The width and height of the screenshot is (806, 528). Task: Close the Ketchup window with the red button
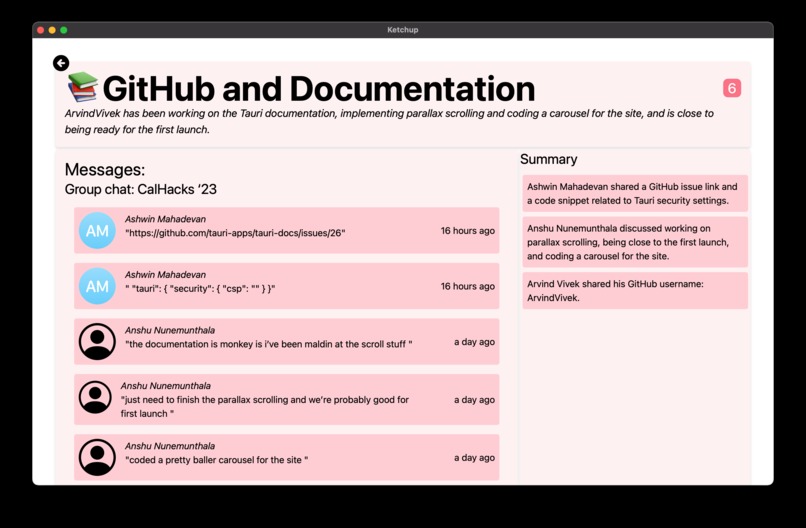[41, 30]
